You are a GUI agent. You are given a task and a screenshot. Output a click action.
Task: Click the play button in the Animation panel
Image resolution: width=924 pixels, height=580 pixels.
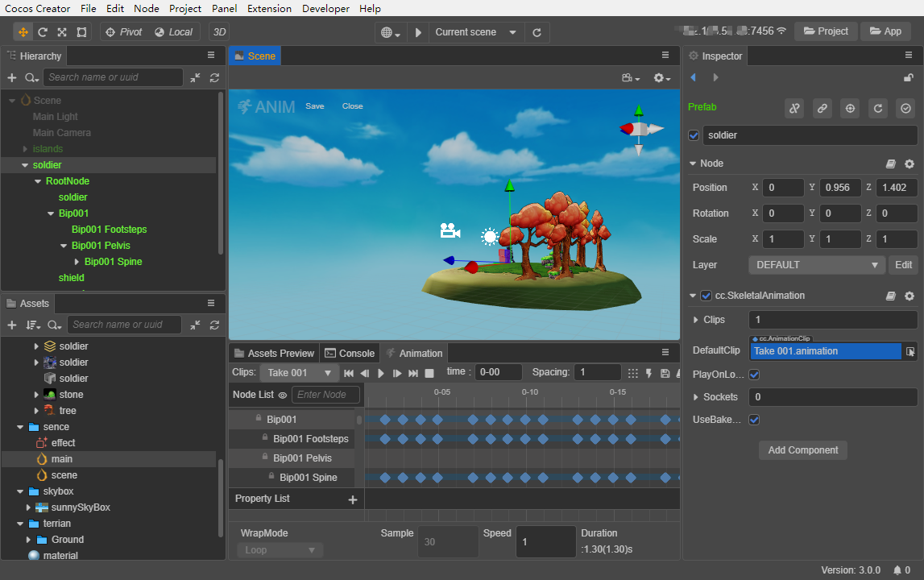click(x=381, y=373)
